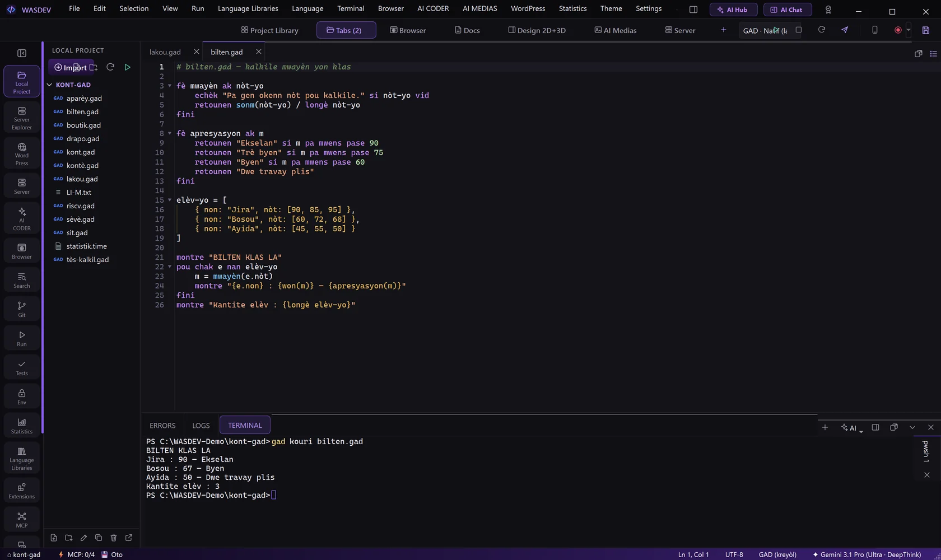
Task: Open the Terminal menu in menu bar
Action: (351, 8)
